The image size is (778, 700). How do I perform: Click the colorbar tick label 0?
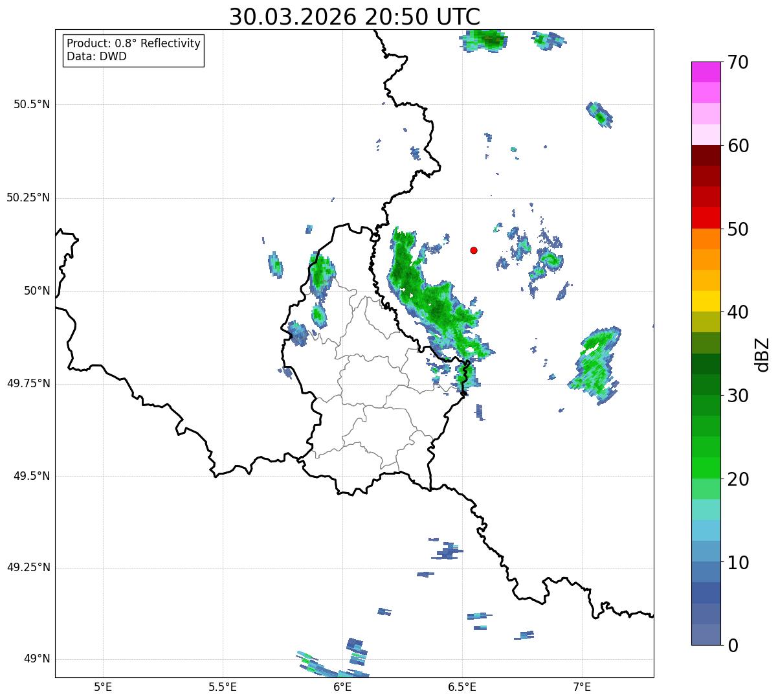733,645
